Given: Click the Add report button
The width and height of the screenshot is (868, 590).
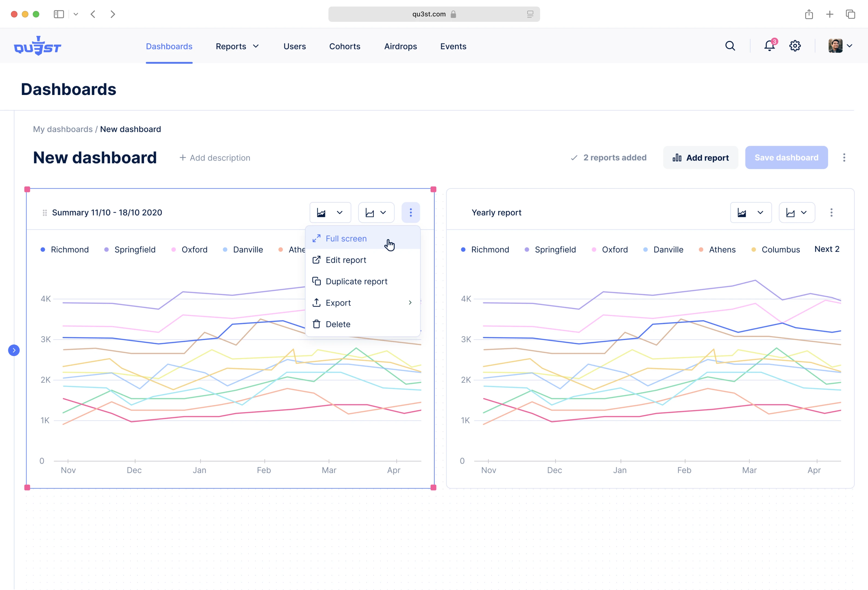Looking at the screenshot, I should 700,158.
